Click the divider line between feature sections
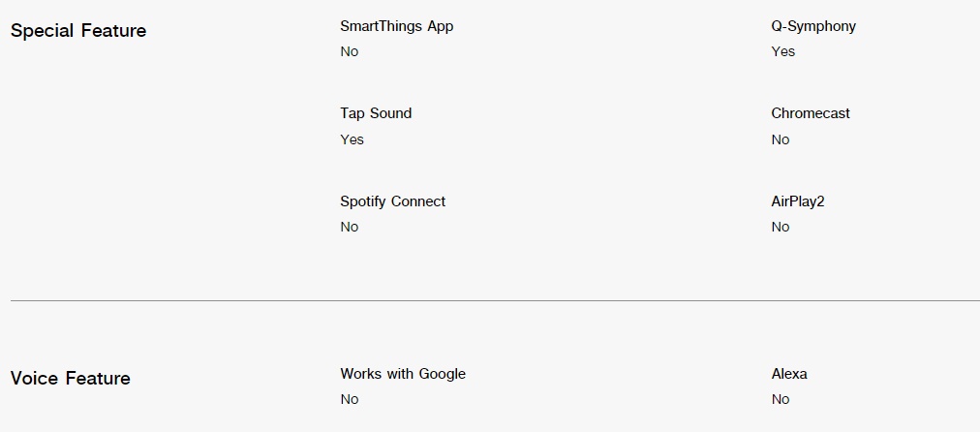Image resolution: width=980 pixels, height=432 pixels. pos(495,300)
